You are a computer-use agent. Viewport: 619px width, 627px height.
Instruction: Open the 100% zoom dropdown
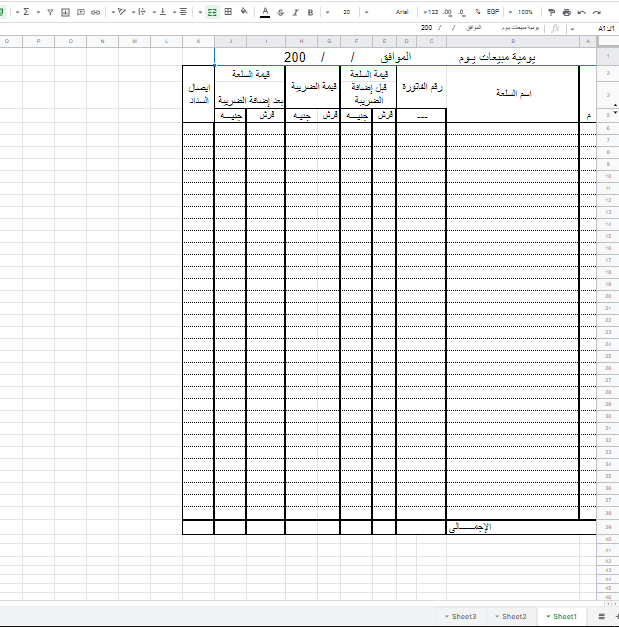pyautogui.click(x=523, y=12)
